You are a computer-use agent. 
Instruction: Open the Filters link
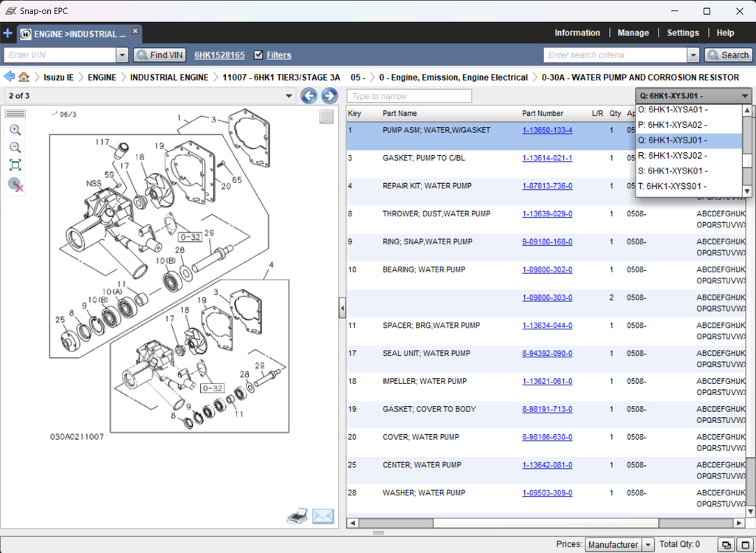[278, 55]
